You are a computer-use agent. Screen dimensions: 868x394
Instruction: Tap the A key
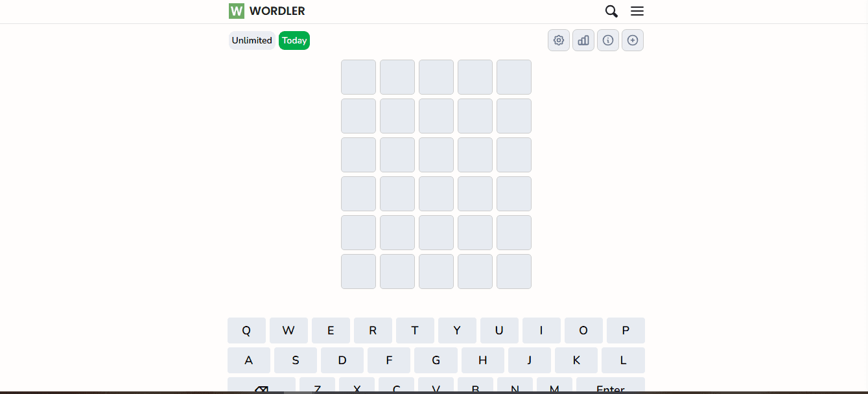pyautogui.click(x=249, y=360)
